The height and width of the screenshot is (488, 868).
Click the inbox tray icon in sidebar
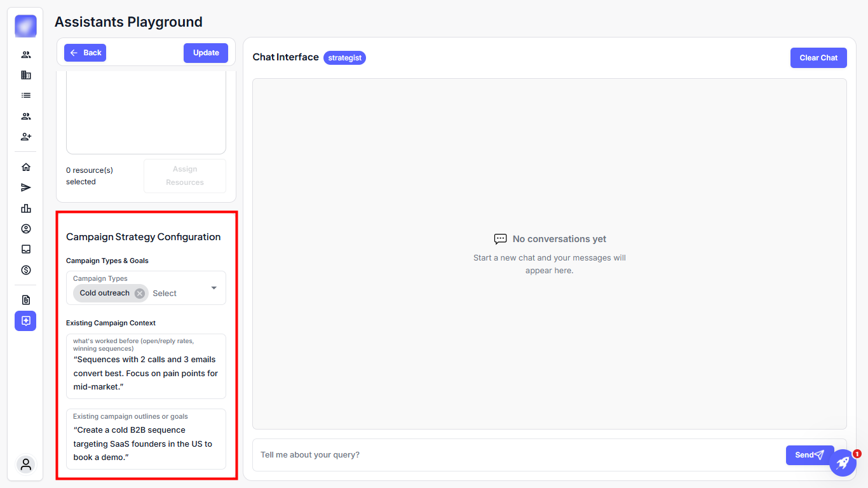pos(26,249)
